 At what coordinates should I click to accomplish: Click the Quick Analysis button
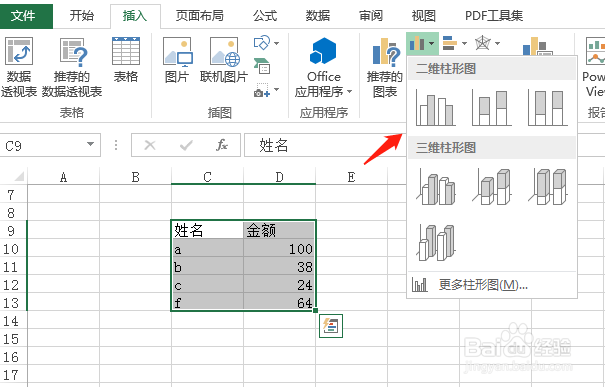(331, 326)
